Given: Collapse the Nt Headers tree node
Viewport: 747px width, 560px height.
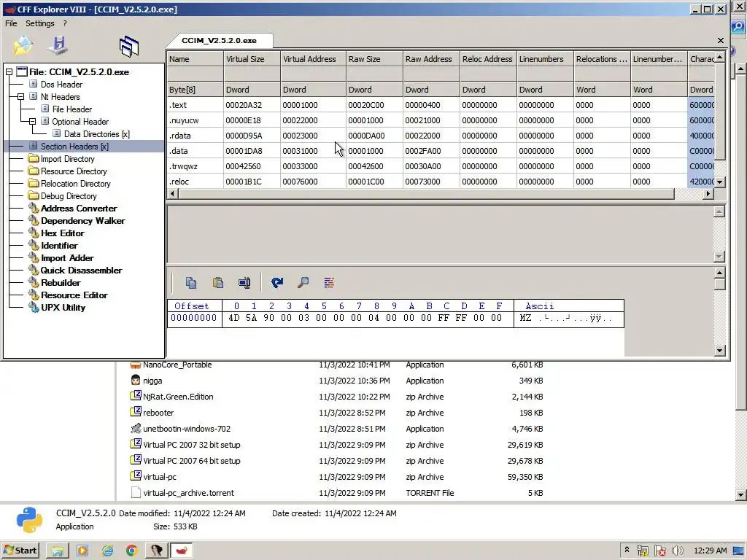Looking at the screenshot, I should click(x=20, y=97).
